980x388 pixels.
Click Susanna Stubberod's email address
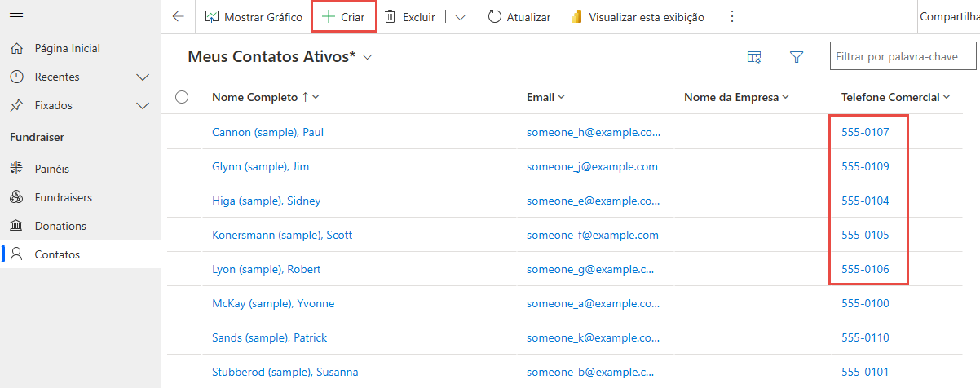(591, 372)
